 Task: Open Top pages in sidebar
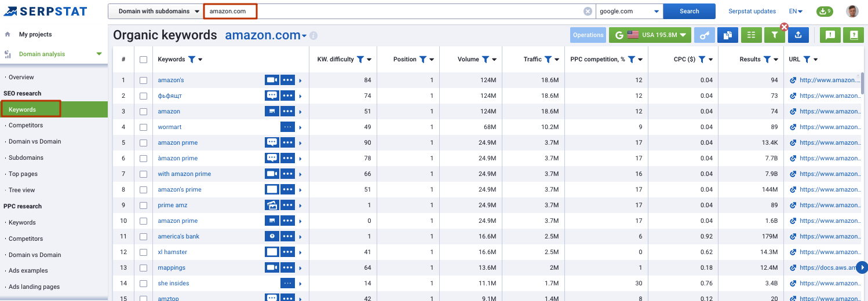pyautogui.click(x=23, y=174)
